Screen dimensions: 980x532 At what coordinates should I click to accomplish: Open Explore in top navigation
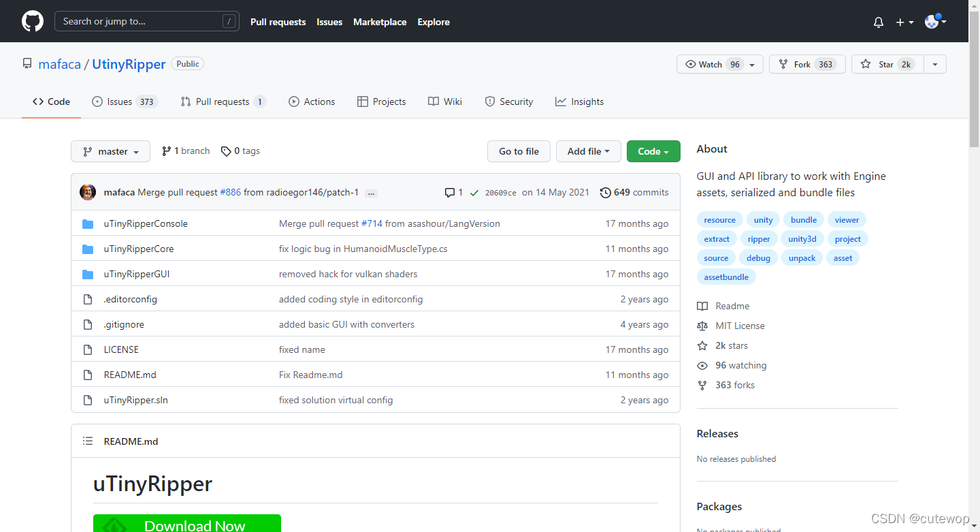coord(434,22)
